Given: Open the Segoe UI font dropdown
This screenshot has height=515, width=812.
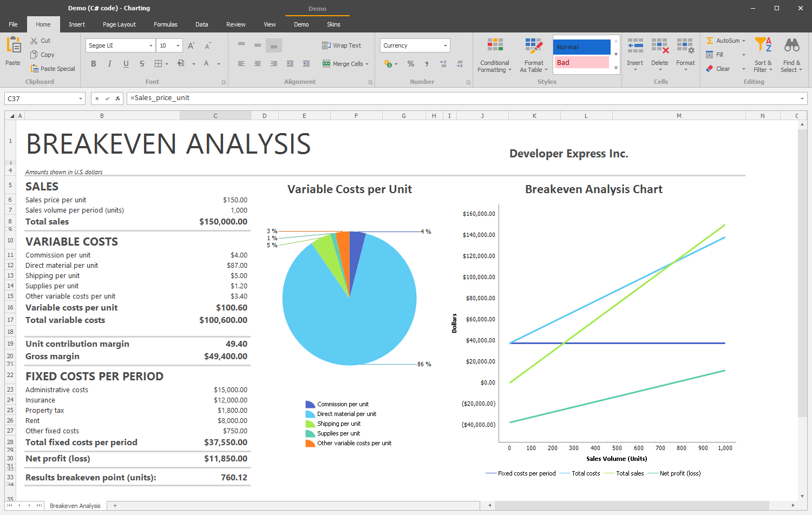Looking at the screenshot, I should 120,45.
